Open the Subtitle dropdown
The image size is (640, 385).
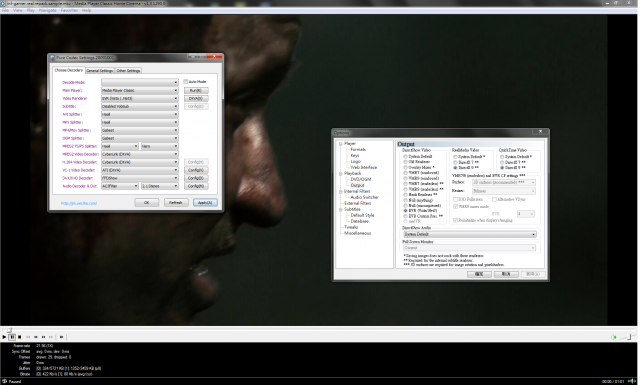coord(140,106)
